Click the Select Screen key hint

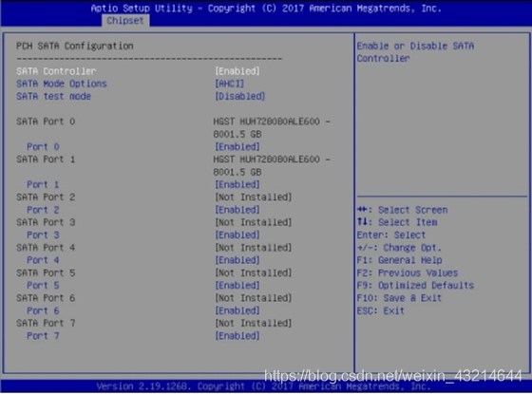[x=403, y=210]
